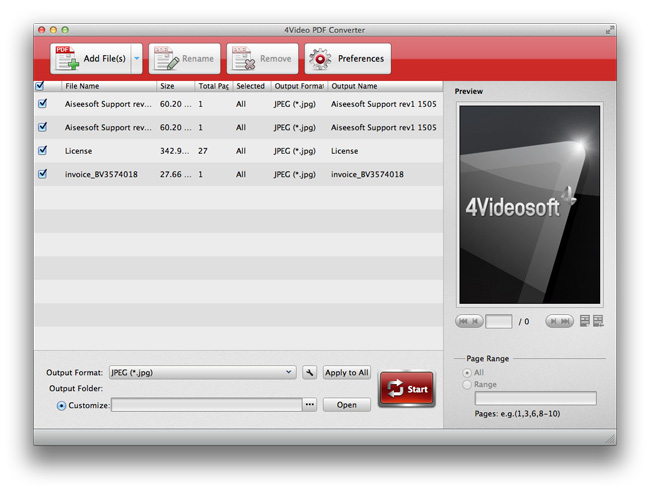650x495 pixels.
Task: Select the invoice_BV3574018 file name
Action: pos(101,175)
